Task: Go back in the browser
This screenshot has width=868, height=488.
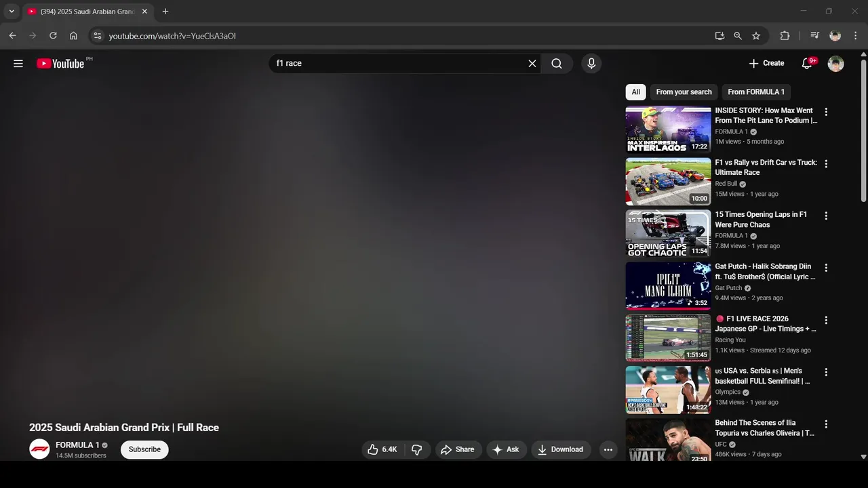Action: point(12,36)
